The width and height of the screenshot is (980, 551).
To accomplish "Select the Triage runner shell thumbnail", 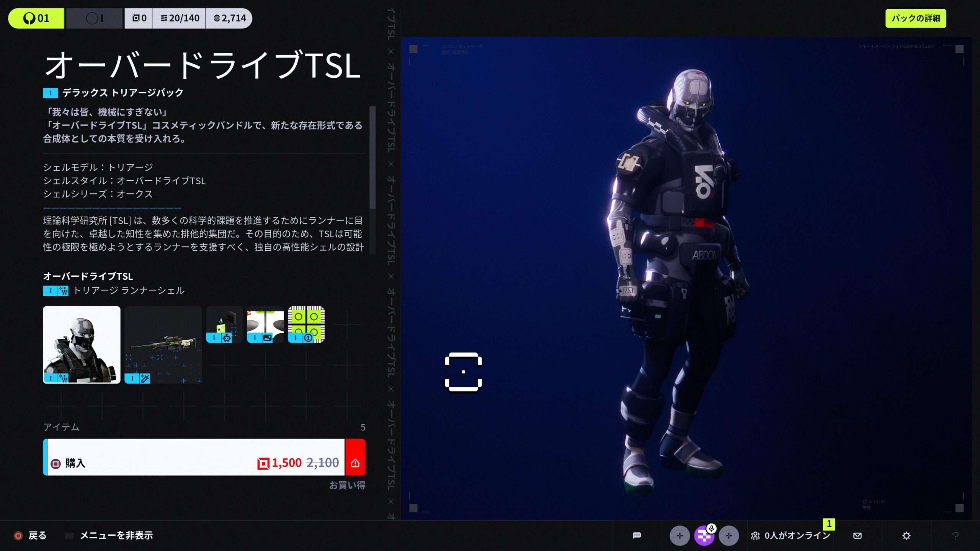I will 82,344.
